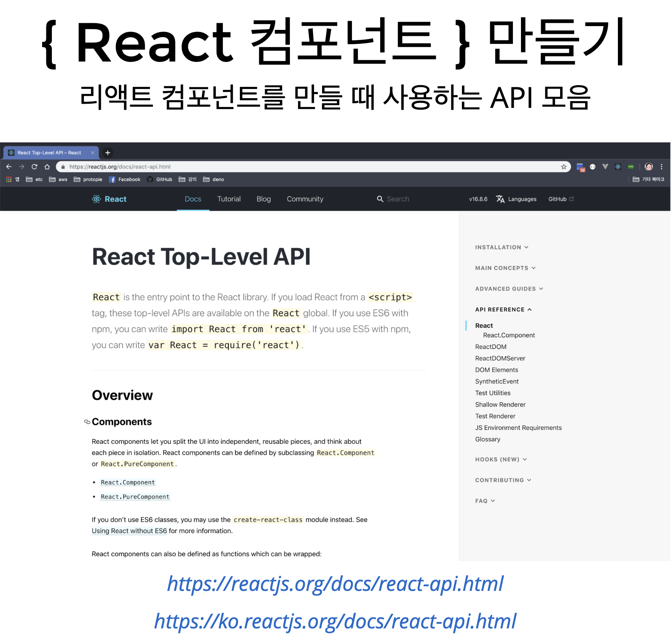Select React in API Reference sidebar
Screen dimensions: 671x644
point(484,325)
